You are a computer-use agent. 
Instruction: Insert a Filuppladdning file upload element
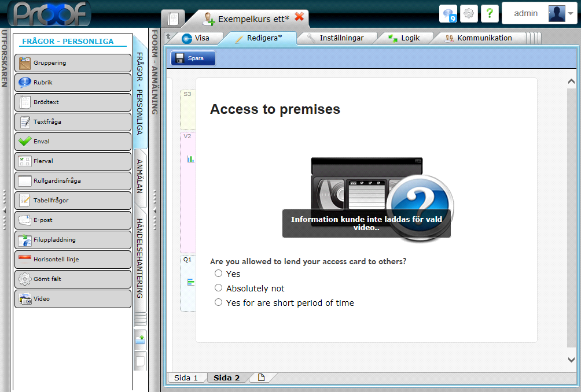(73, 240)
